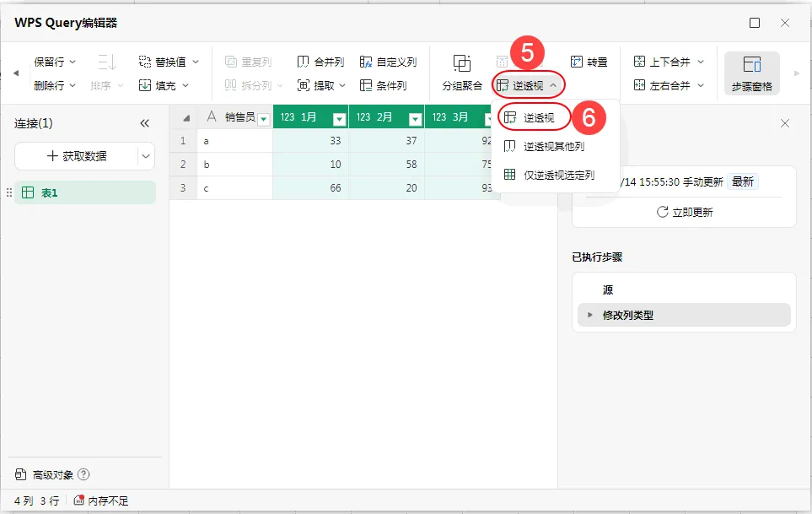Viewport: 812px width, 514px height.
Task: Expand the 修改列类型 step triangle
Action: point(590,315)
